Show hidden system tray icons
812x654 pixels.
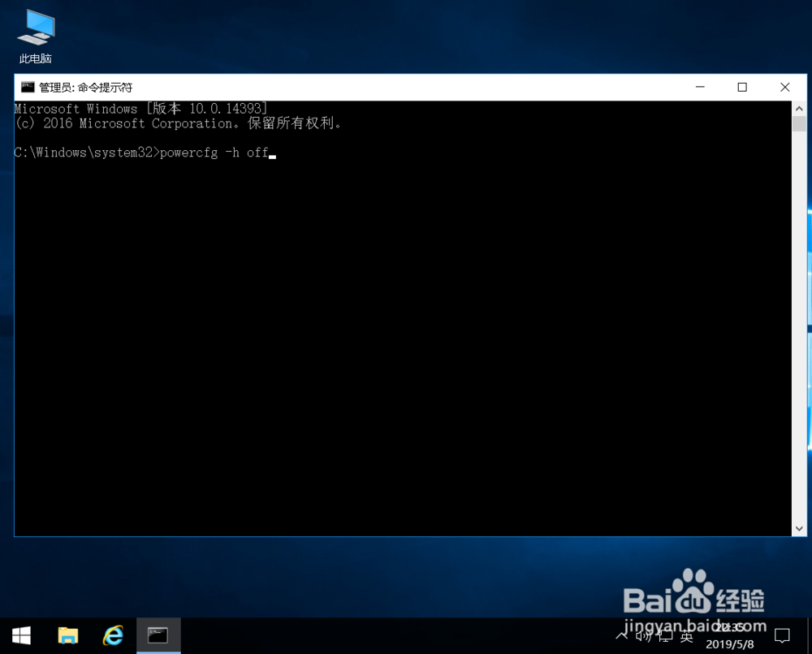point(621,635)
